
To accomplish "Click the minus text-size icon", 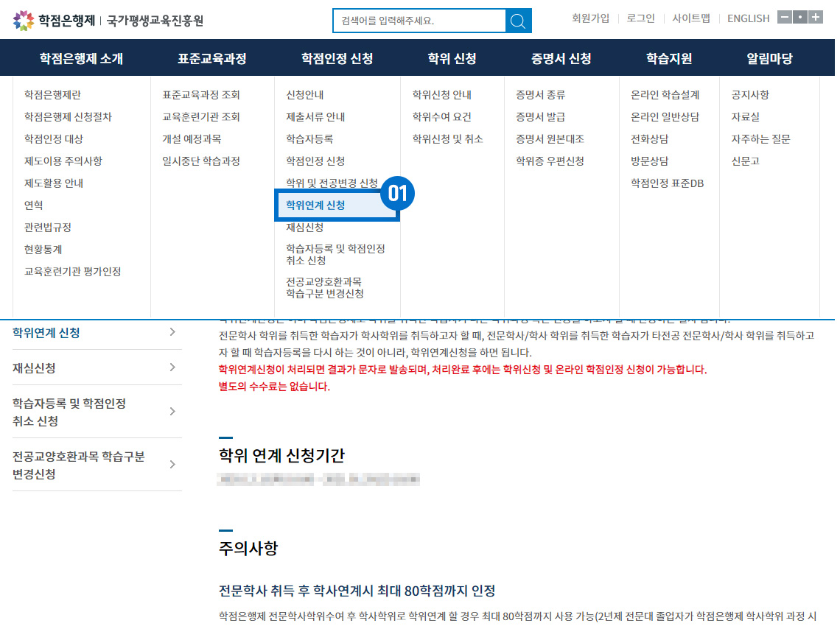I will pyautogui.click(x=785, y=18).
